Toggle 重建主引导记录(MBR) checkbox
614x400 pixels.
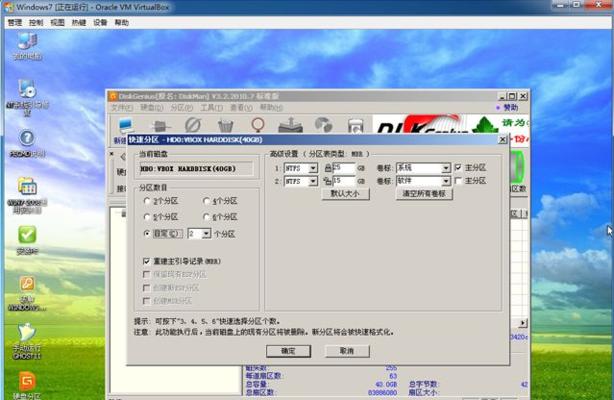coord(146,261)
